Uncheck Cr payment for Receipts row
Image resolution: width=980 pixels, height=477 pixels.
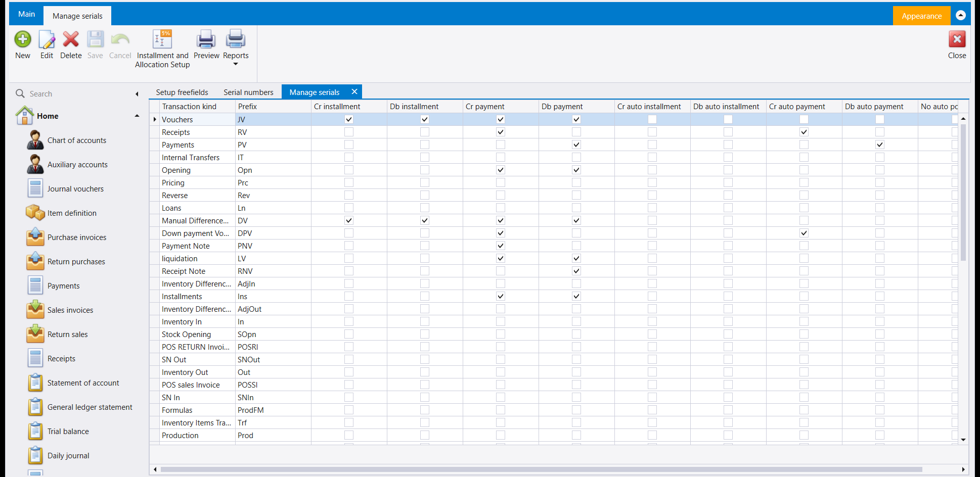(501, 132)
